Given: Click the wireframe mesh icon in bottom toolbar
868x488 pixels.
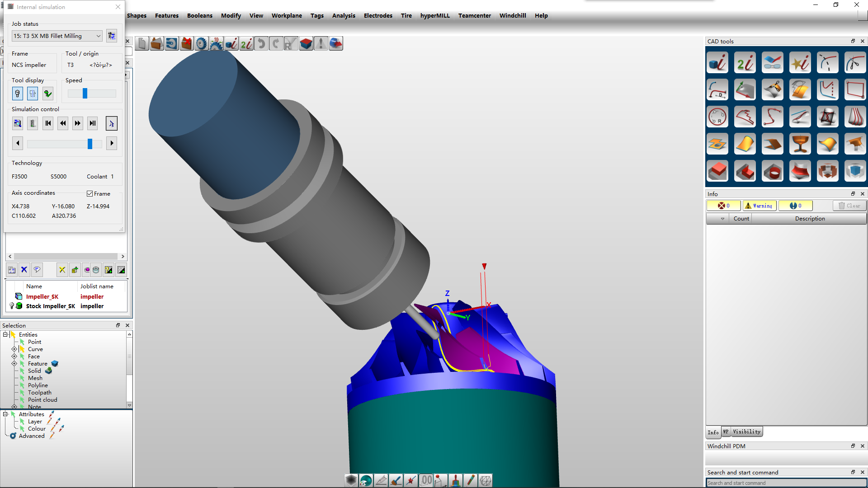Looking at the screenshot, I should click(x=486, y=480).
